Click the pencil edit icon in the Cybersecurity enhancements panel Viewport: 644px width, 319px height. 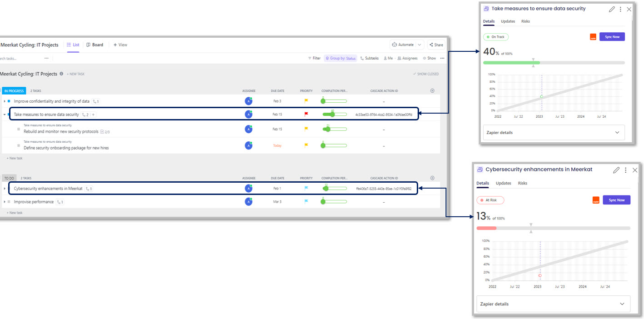pos(616,170)
